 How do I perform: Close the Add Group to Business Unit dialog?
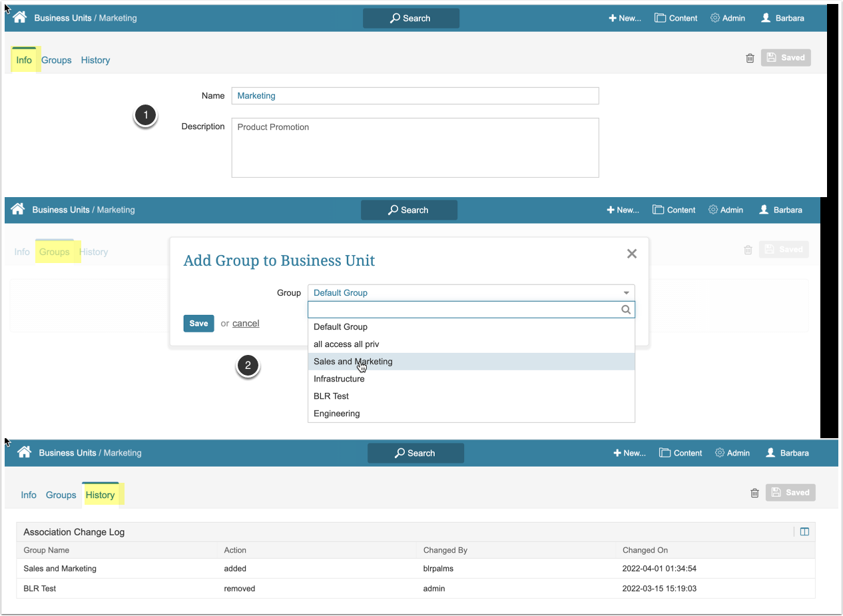point(632,254)
